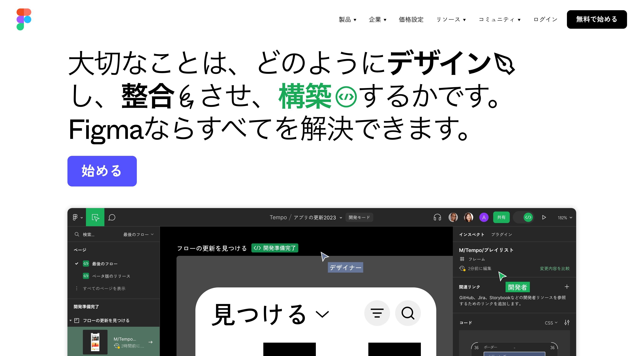Click the 開発準備完了 green badge on canvas

275,248
